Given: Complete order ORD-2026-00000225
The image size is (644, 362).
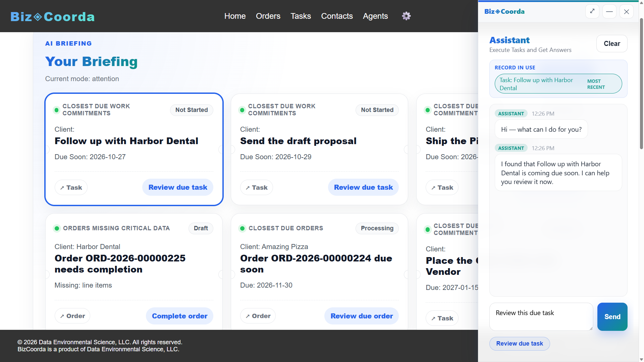Looking at the screenshot, I should [x=179, y=316].
